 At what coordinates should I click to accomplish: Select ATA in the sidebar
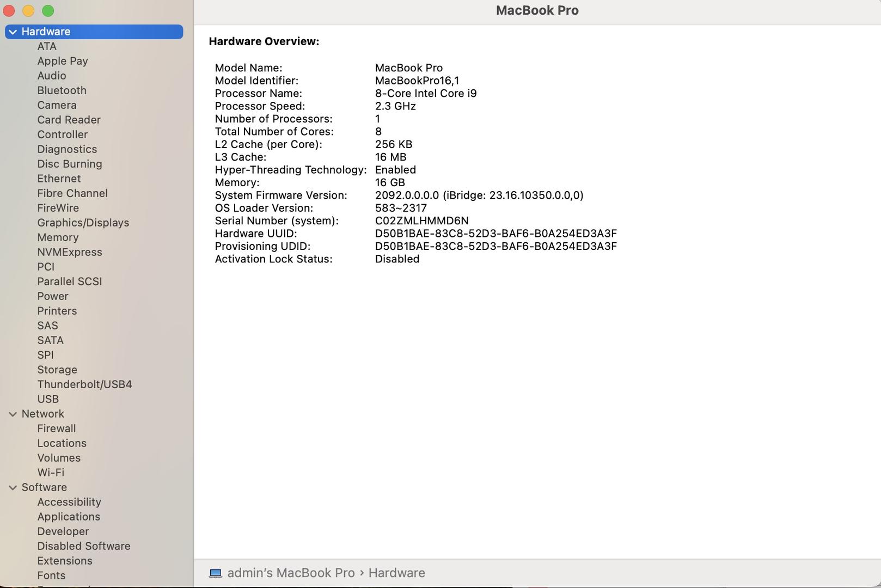(47, 46)
